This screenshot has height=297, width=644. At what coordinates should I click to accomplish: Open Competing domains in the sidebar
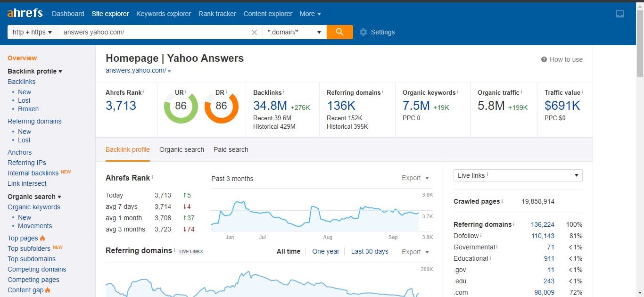(37, 269)
